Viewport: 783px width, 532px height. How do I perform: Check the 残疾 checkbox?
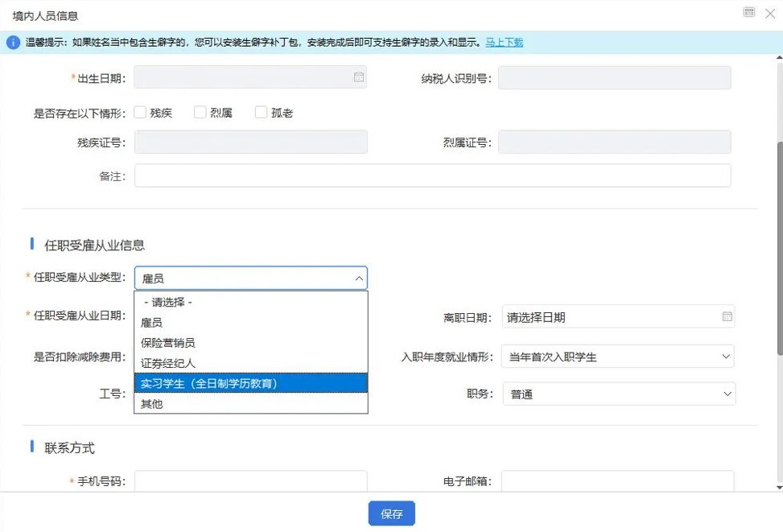pos(140,113)
